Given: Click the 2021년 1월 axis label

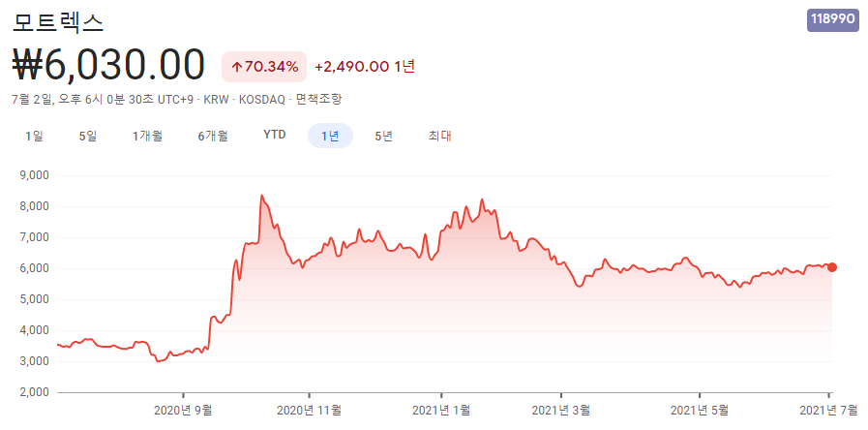Looking at the screenshot, I should [x=441, y=411].
